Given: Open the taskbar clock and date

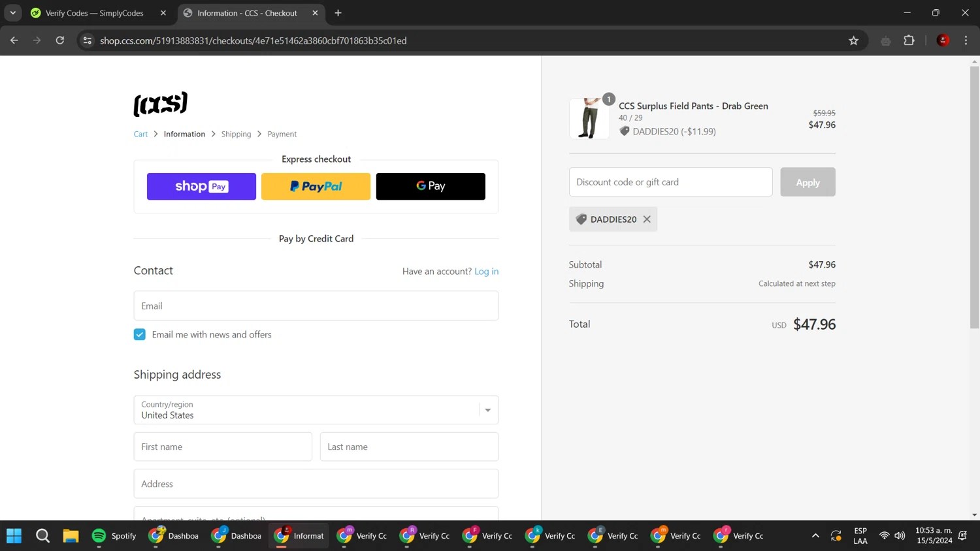Looking at the screenshot, I should click(x=934, y=536).
